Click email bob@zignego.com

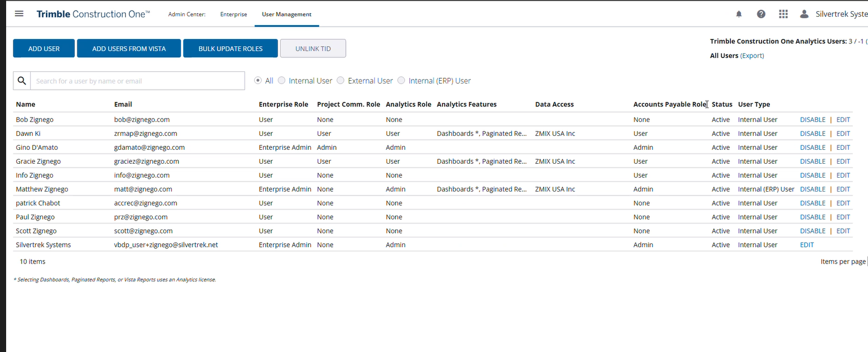click(x=142, y=120)
